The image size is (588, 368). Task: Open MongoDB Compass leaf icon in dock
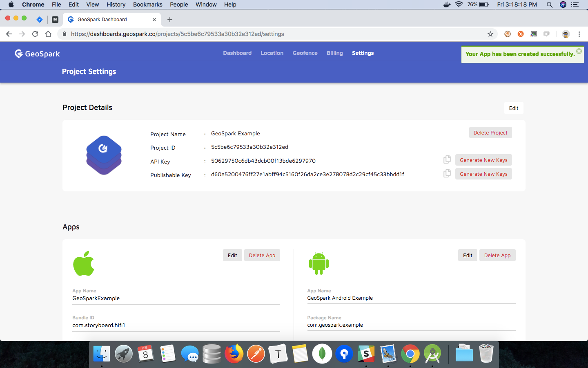point(322,354)
